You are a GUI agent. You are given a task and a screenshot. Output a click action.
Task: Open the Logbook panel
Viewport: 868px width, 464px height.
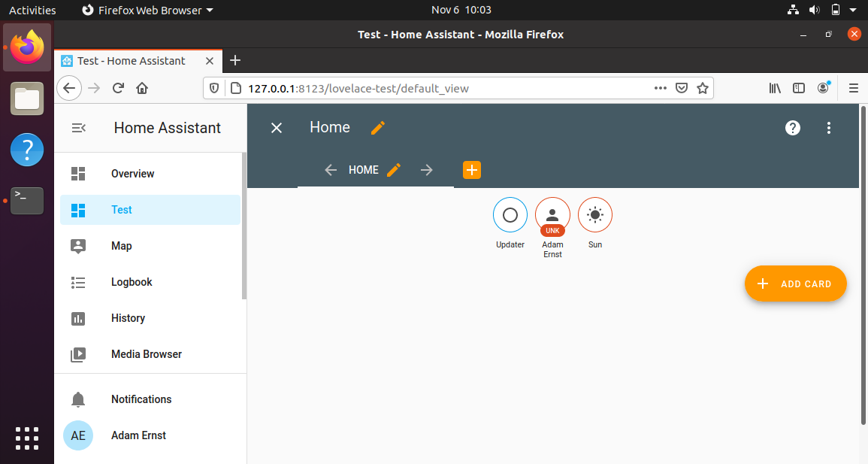click(150, 282)
